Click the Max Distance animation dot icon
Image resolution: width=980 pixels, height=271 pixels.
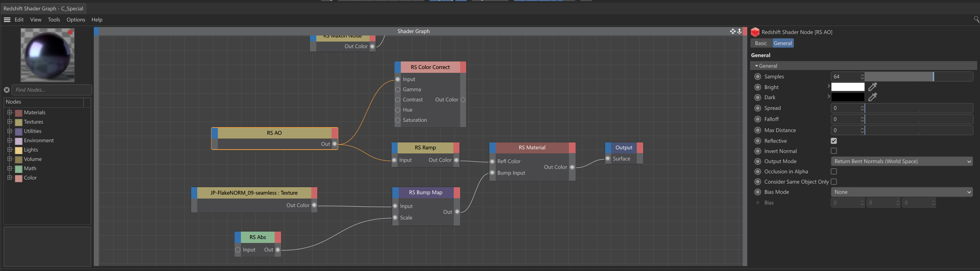758,130
